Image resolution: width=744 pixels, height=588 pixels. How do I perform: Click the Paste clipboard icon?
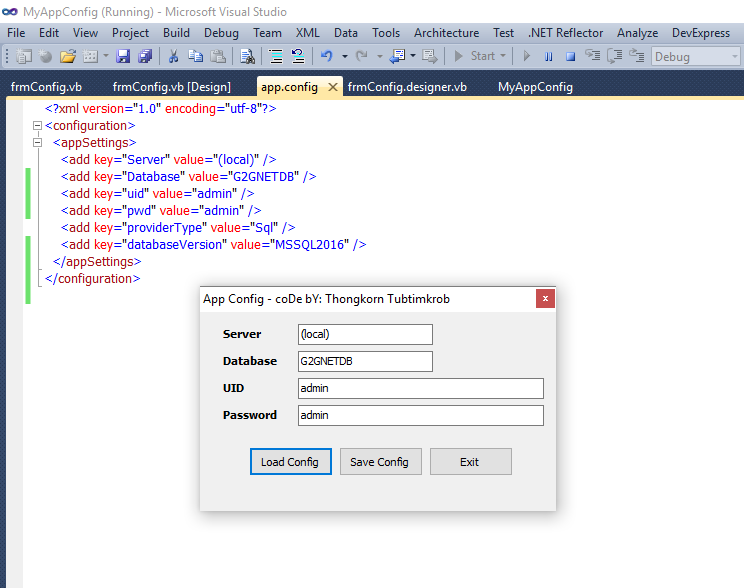218,56
